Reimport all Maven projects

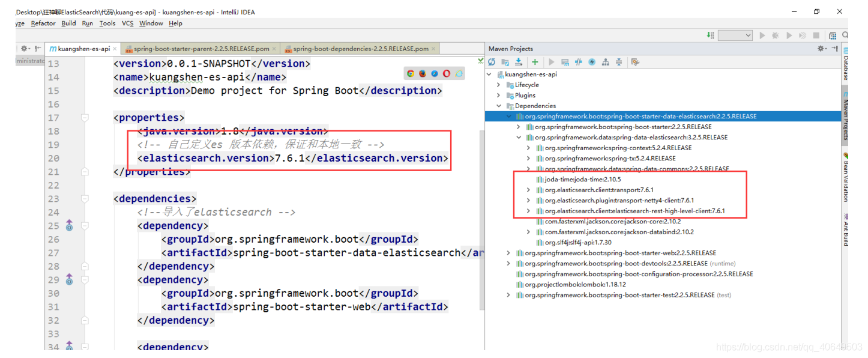pyautogui.click(x=492, y=62)
